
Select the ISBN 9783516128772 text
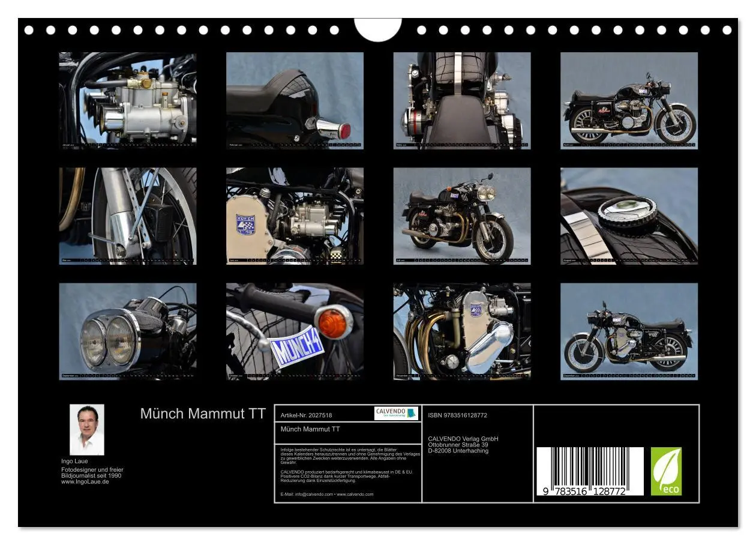click(x=458, y=415)
